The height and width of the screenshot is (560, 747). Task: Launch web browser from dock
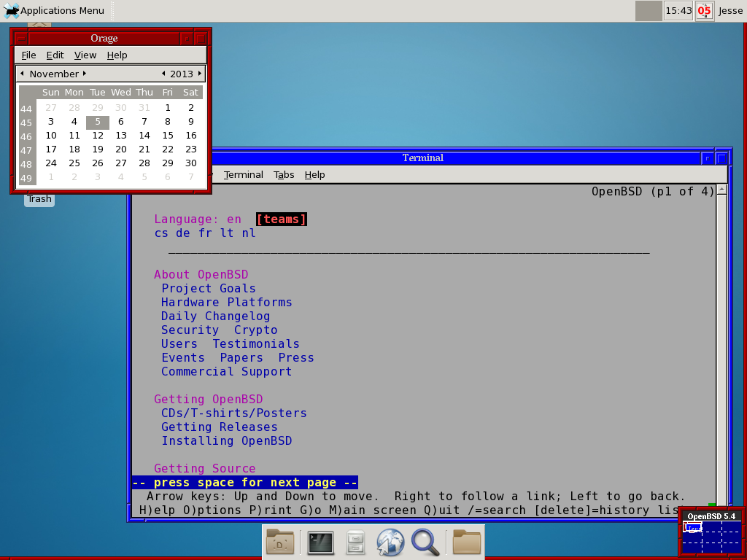(390, 542)
